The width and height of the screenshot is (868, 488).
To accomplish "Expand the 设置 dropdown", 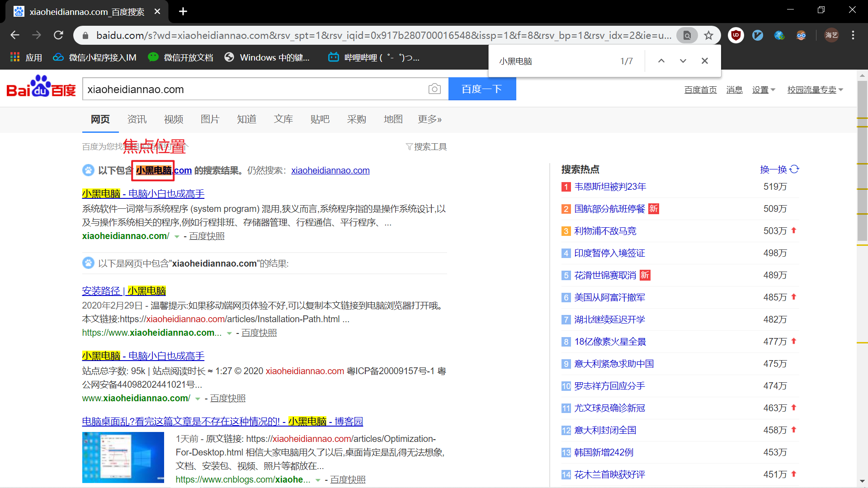I will 764,90.
